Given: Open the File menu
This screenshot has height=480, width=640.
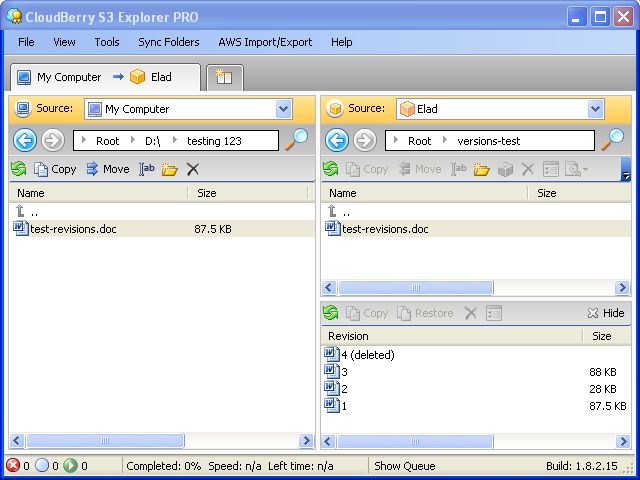Looking at the screenshot, I should (x=26, y=42).
